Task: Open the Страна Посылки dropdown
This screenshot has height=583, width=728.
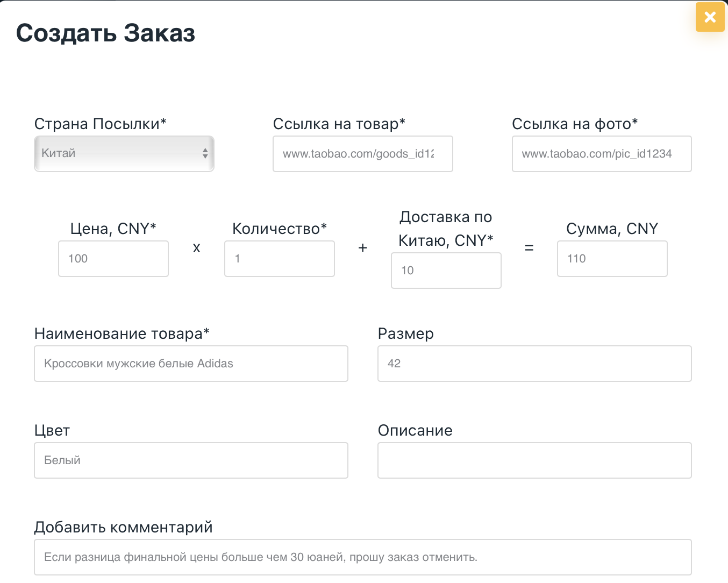Action: 124,154
